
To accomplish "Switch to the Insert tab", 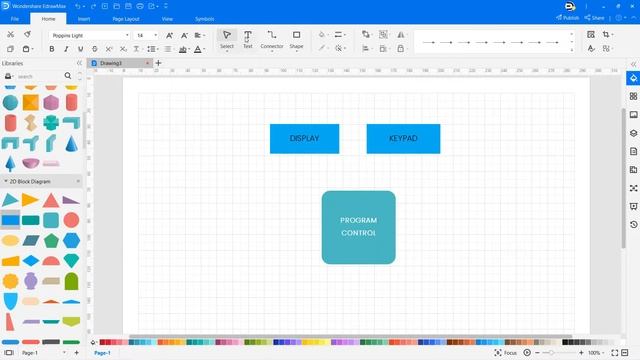I will point(84,19).
